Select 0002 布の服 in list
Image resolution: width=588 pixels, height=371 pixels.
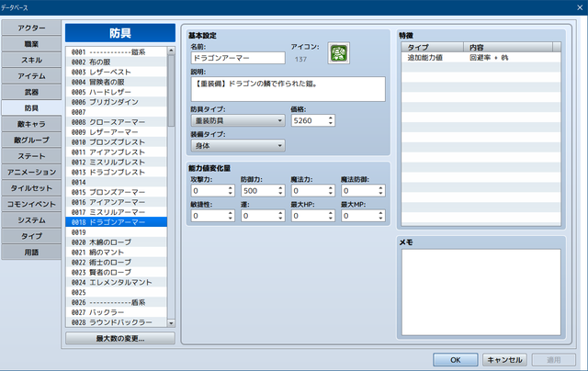[117, 62]
